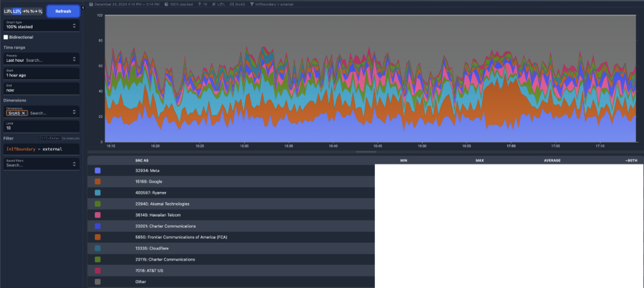Click the ~95TH column header
This screenshot has width=644, height=288.
point(631,161)
